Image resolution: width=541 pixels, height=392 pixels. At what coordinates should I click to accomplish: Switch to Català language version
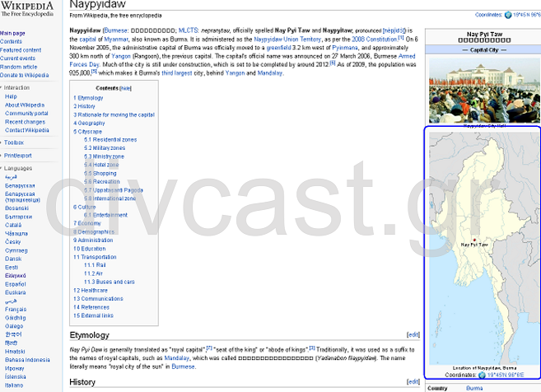pos(13,225)
